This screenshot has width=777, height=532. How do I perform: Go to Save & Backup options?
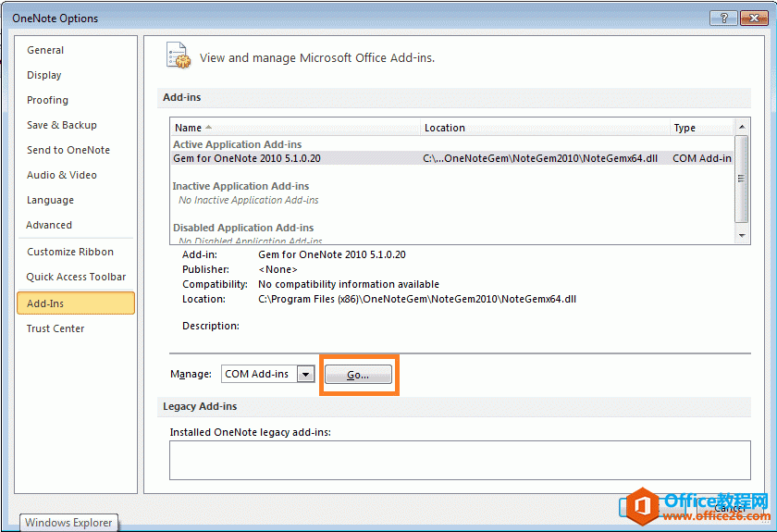[x=62, y=125]
